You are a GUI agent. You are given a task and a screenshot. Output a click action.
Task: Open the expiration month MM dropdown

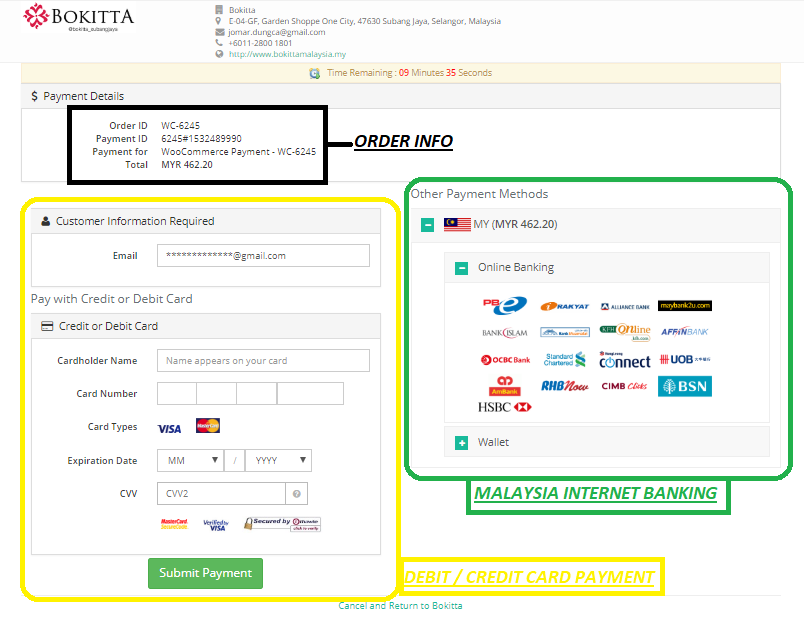tap(190, 461)
